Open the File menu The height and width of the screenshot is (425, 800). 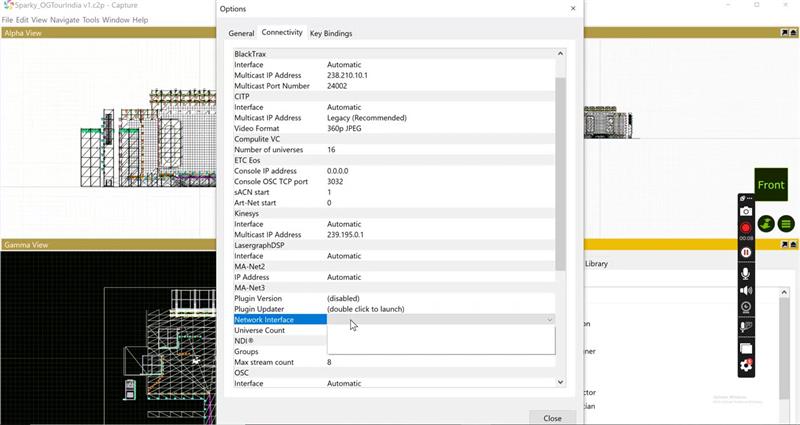click(x=7, y=20)
